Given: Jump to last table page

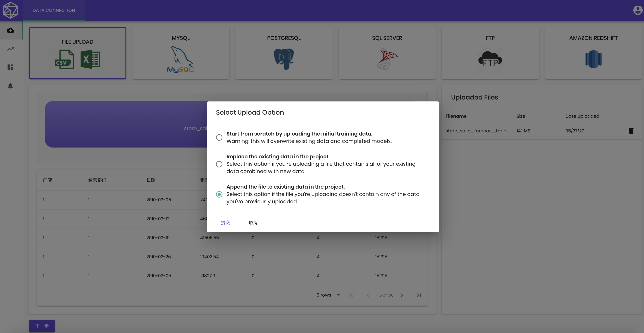Looking at the screenshot, I should [419, 295].
